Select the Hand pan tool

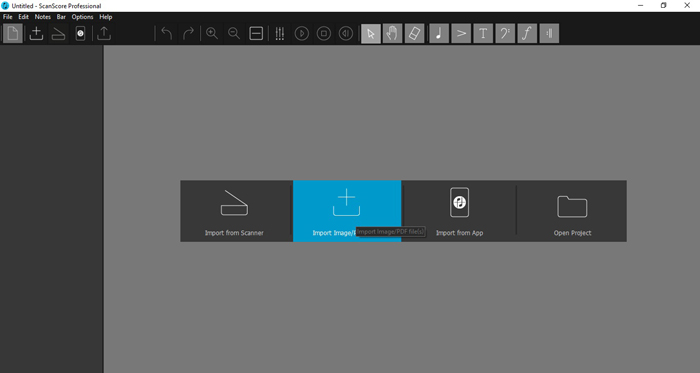(392, 33)
